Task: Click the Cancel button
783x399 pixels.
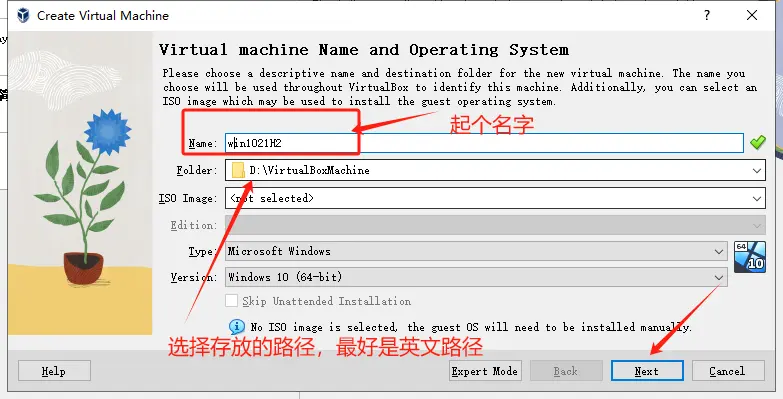Action: (x=727, y=371)
